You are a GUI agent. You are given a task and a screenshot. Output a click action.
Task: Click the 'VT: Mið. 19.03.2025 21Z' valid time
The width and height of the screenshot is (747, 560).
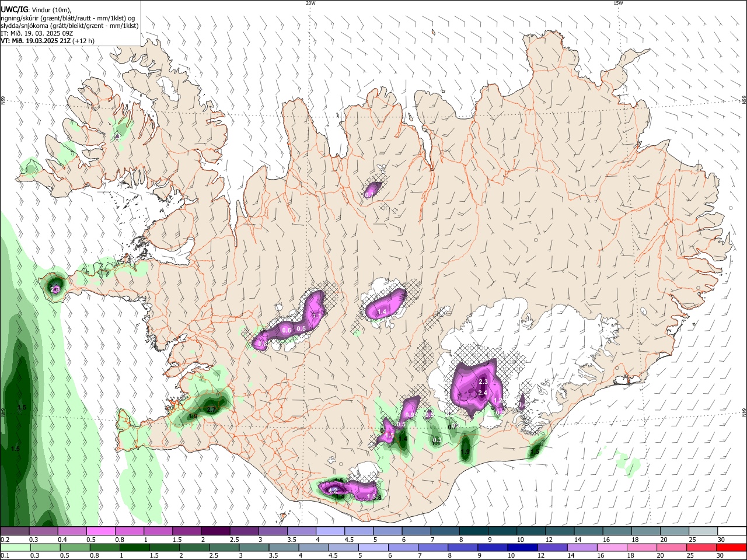click(x=35, y=41)
